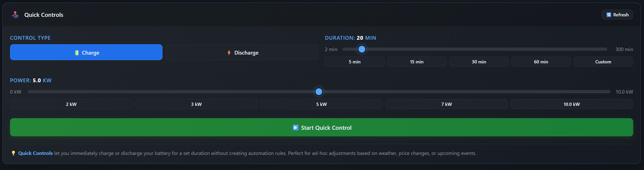Image resolution: width=644 pixels, height=170 pixels.
Task: Select the Charge control type
Action: pyautogui.click(x=86, y=52)
